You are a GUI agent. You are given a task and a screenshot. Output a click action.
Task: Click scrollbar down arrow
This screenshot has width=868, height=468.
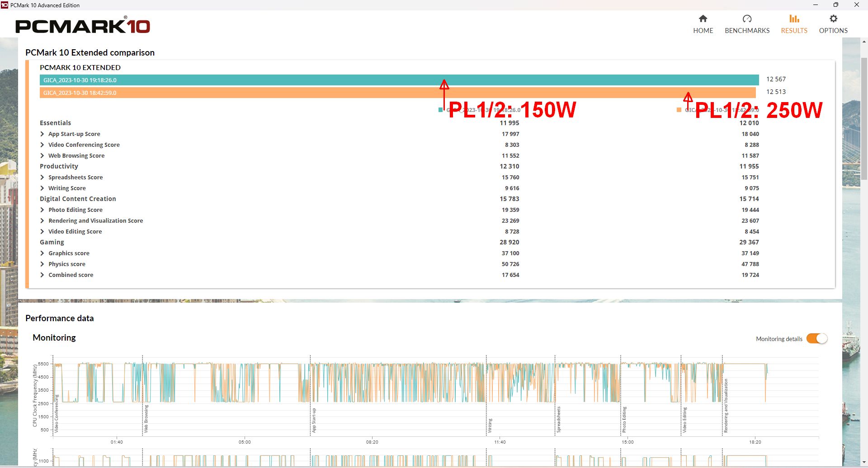pos(864,462)
